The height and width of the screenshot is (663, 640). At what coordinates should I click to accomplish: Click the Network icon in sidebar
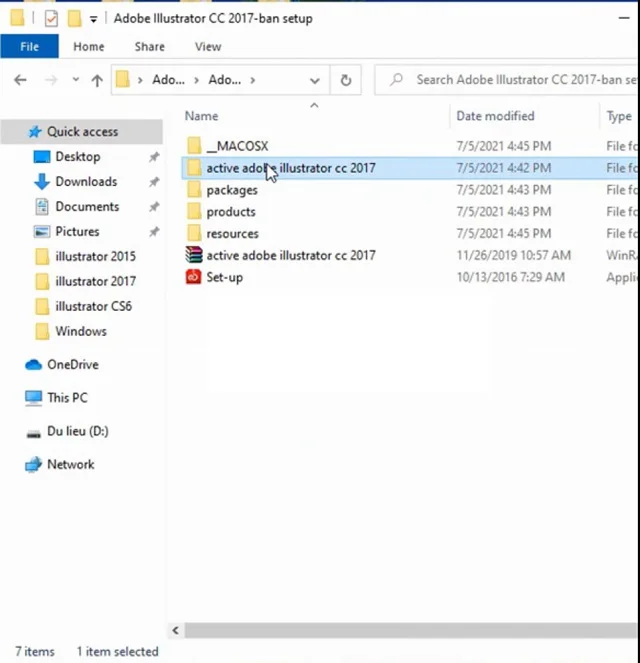tap(33, 464)
